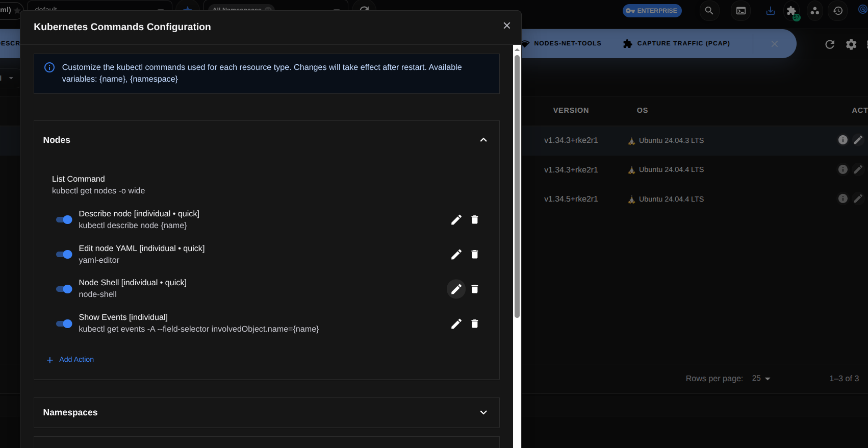The height and width of the screenshot is (448, 868).
Task: Edit the Show Events action
Action: tap(456, 324)
